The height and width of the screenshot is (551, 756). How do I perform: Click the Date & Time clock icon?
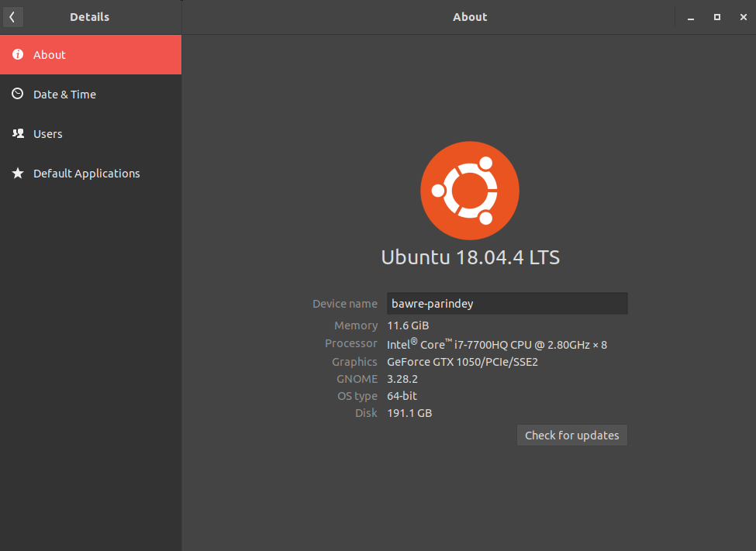coord(18,94)
